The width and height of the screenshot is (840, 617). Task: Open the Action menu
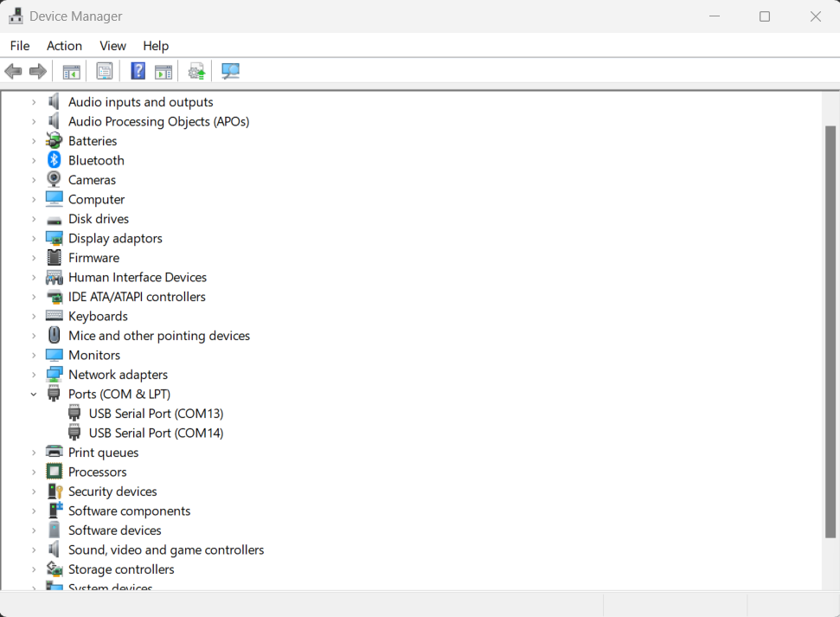(64, 45)
